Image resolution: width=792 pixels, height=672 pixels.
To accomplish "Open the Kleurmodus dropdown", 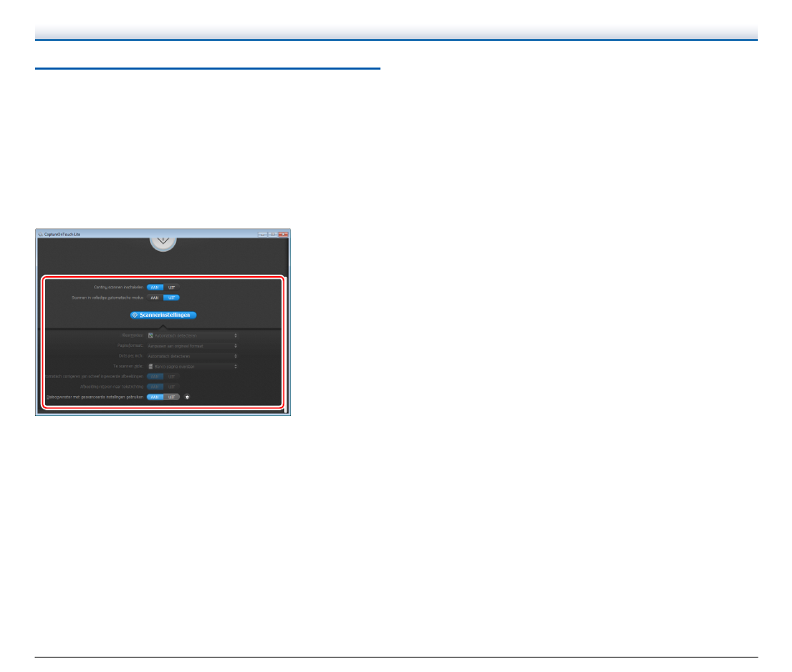I will (192, 335).
